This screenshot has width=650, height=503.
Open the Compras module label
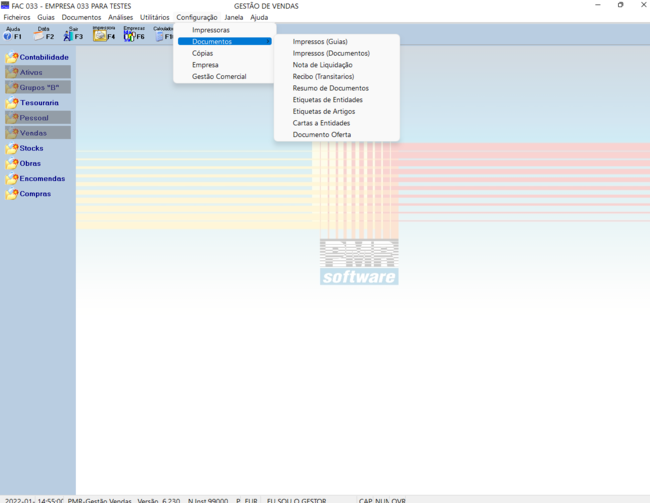point(35,194)
